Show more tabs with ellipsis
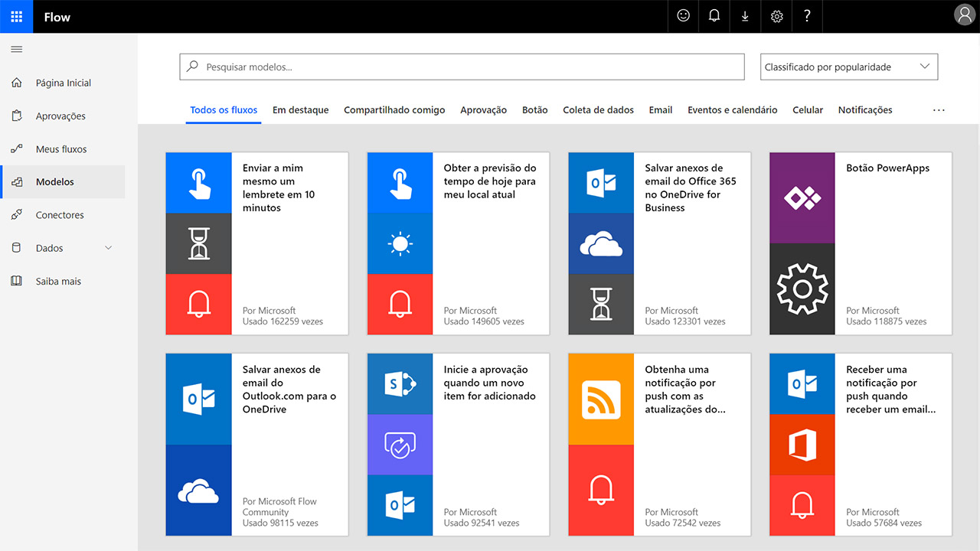This screenshot has height=551, width=980. [939, 110]
